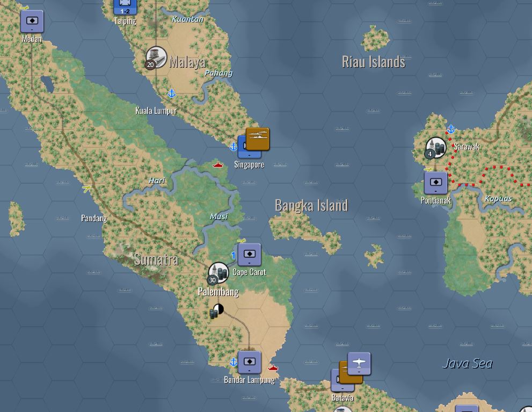
Task: Click the Singapore city label
Action: pos(250,164)
